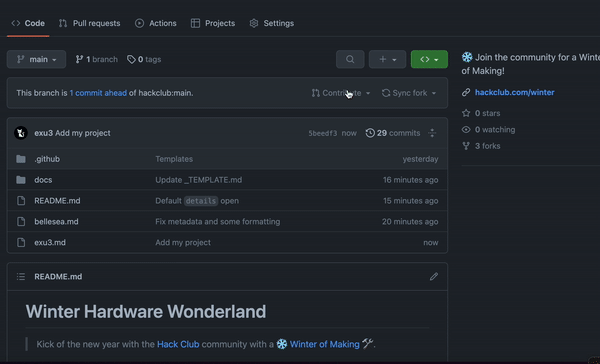Open the README.md file in list
This screenshot has width=600, height=364.
click(x=57, y=201)
